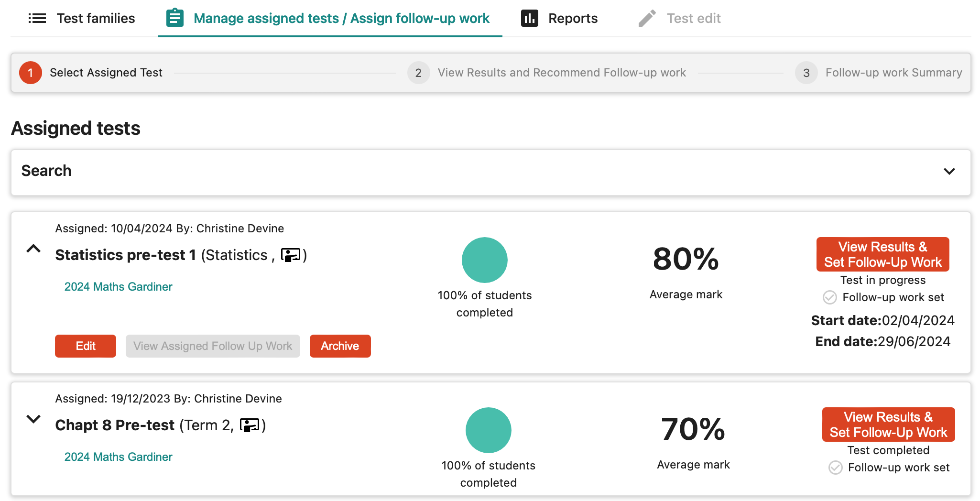
Task: Expand the Chapt 8 Pre-test card
Action: click(33, 419)
